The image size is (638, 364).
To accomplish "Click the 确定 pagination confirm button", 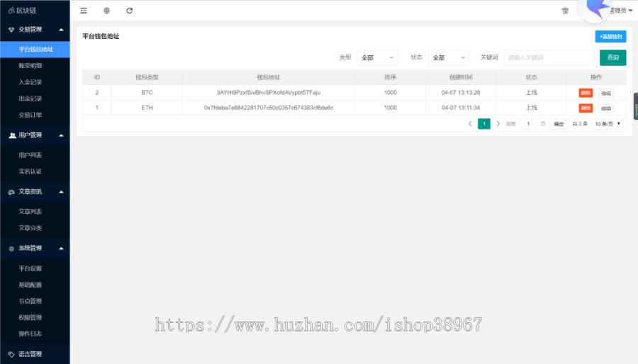I will 559,124.
